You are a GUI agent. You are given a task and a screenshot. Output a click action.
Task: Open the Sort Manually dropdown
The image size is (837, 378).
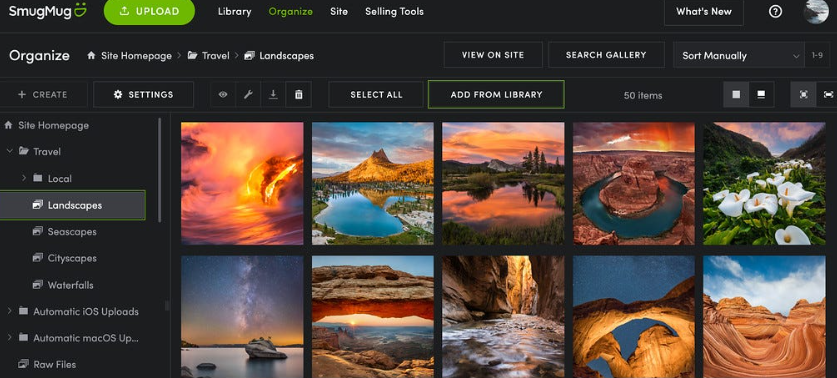739,56
